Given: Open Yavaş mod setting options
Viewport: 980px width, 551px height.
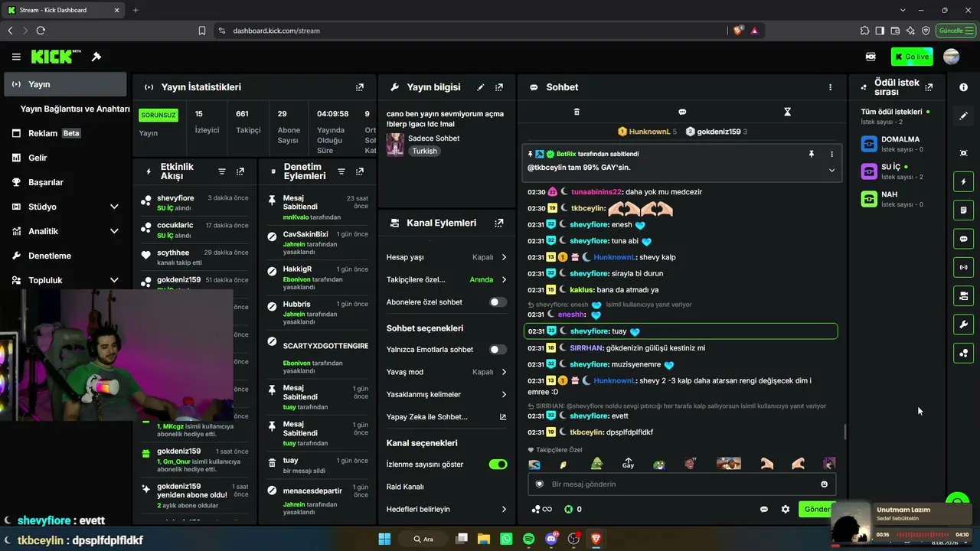Looking at the screenshot, I should click(447, 372).
